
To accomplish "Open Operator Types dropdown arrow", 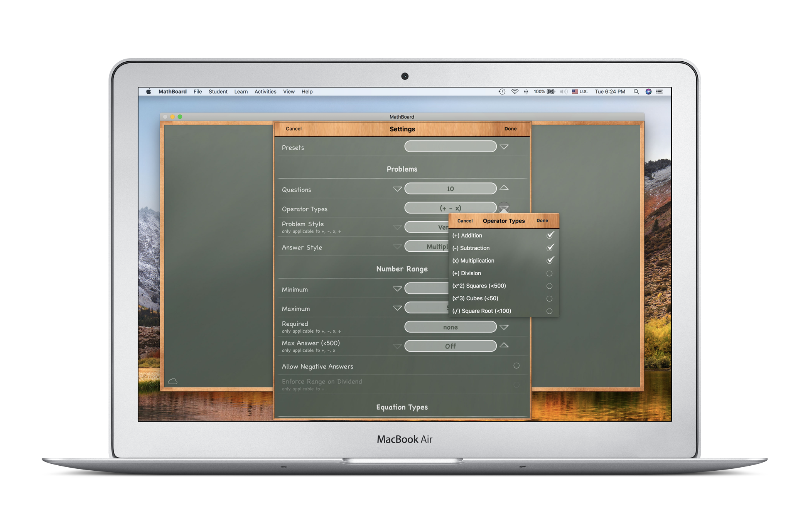I will point(504,208).
